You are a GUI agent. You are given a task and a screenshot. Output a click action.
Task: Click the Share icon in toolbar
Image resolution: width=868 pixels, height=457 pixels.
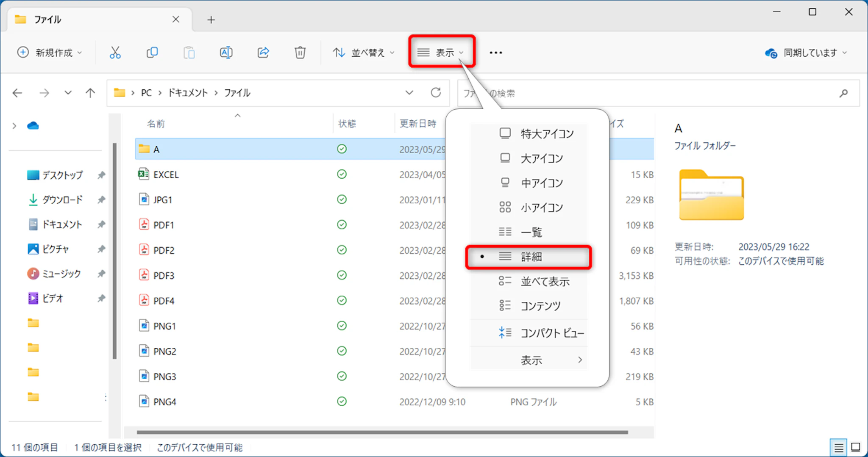click(x=263, y=53)
